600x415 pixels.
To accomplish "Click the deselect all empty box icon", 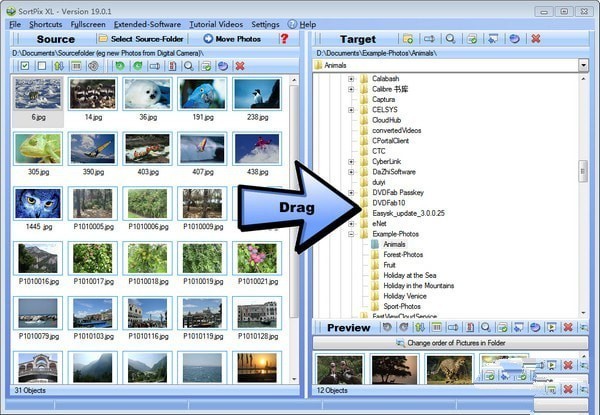I will [x=41, y=65].
